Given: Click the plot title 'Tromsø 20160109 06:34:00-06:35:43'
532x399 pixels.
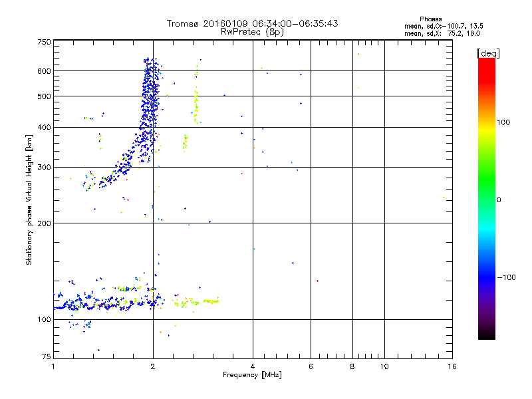Looking at the screenshot, I should [x=252, y=23].
